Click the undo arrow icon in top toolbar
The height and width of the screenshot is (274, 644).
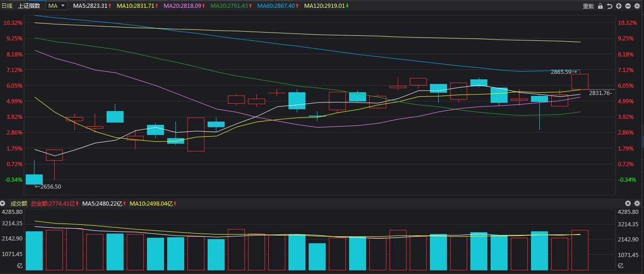point(610,6)
